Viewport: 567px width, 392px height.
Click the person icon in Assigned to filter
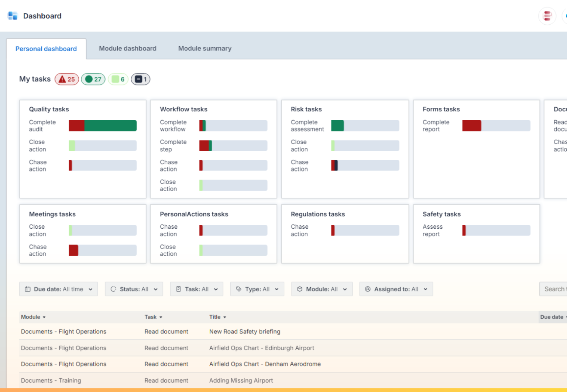point(367,289)
